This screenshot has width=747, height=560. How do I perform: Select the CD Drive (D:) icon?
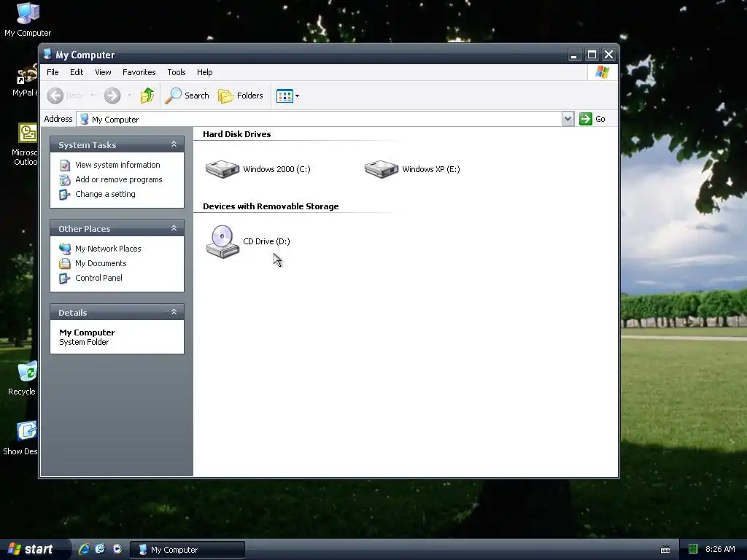click(222, 241)
